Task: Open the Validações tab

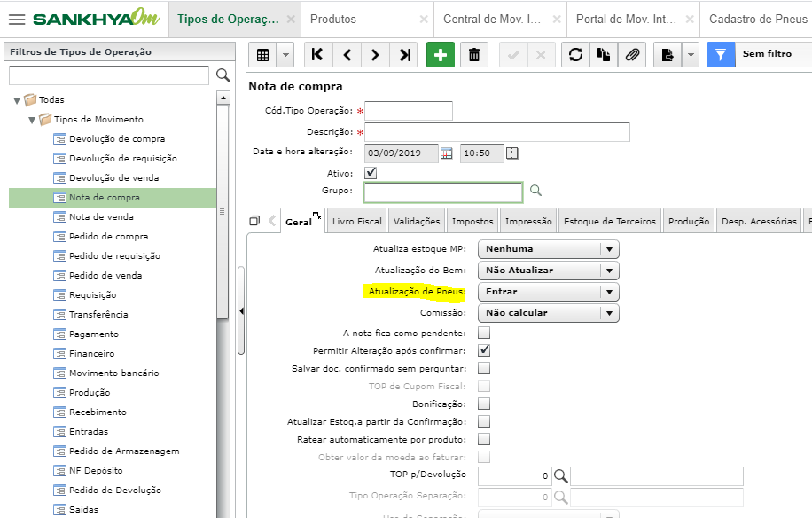Action: coord(417,221)
